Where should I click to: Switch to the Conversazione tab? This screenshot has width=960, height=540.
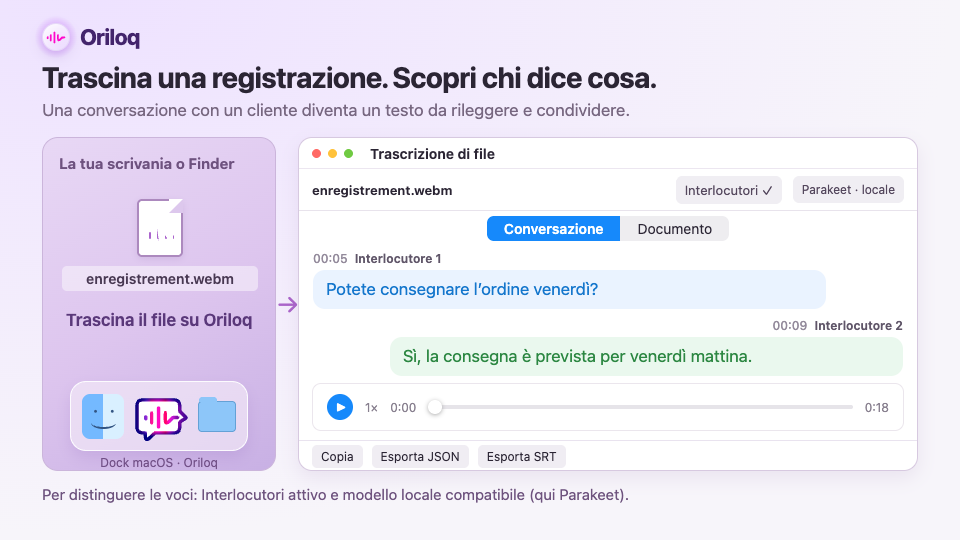pyautogui.click(x=553, y=229)
